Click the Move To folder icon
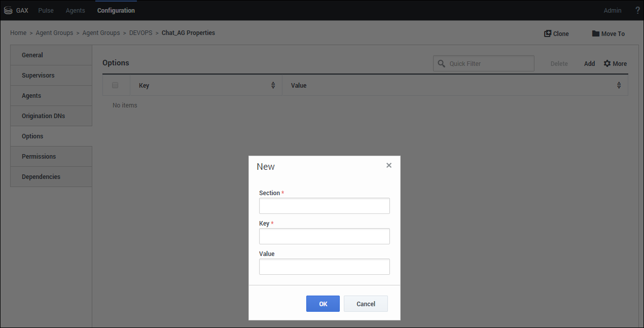 (x=596, y=33)
